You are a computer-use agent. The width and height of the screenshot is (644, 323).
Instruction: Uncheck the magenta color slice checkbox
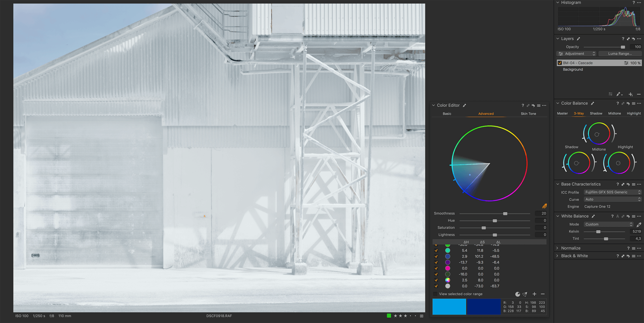436,268
